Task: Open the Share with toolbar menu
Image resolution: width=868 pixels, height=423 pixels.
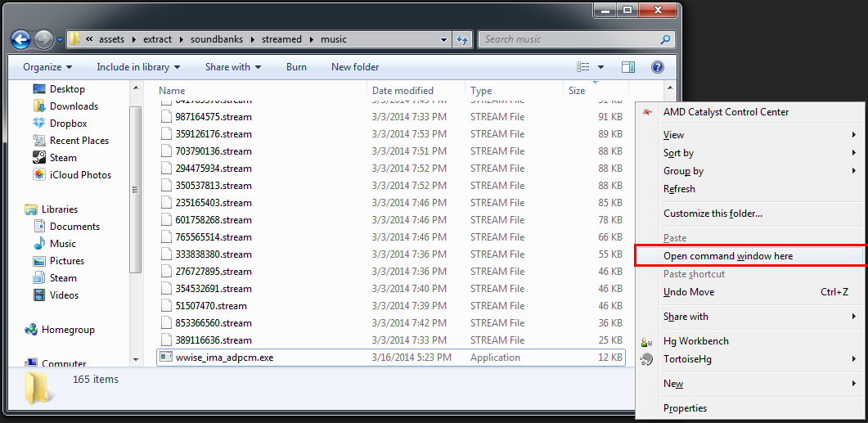Action: click(232, 67)
